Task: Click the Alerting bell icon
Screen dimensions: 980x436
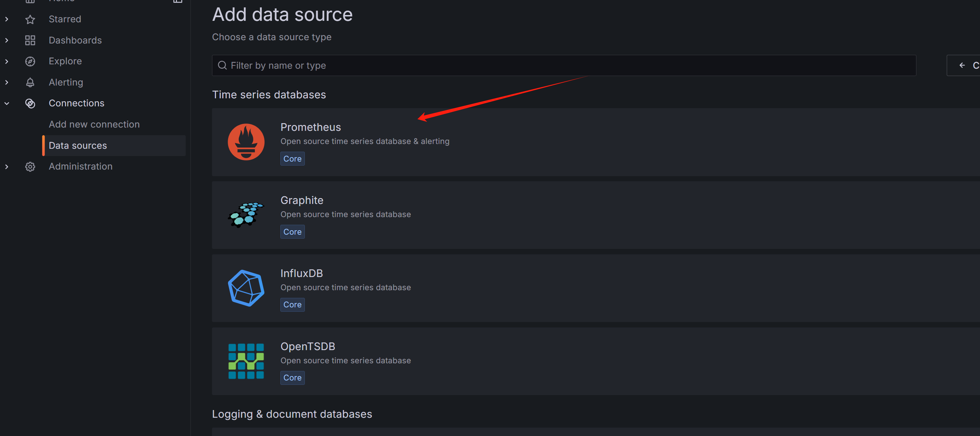Action: [x=30, y=82]
